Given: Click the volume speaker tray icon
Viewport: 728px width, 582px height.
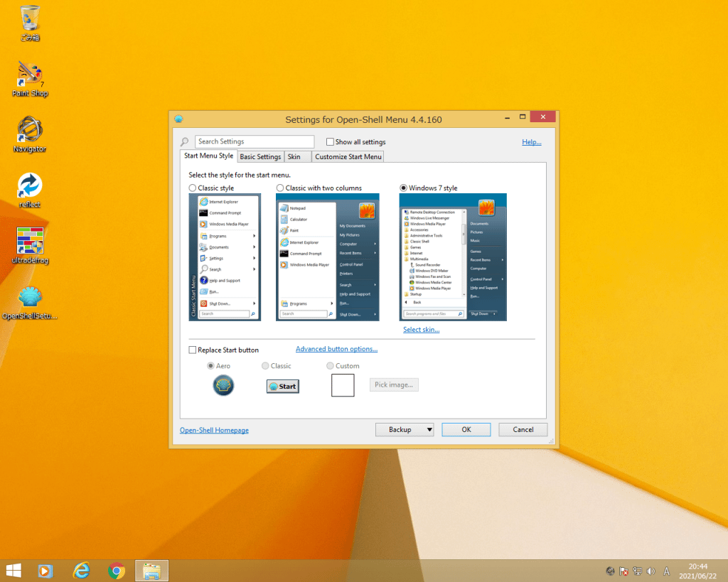Looking at the screenshot, I should (651, 571).
